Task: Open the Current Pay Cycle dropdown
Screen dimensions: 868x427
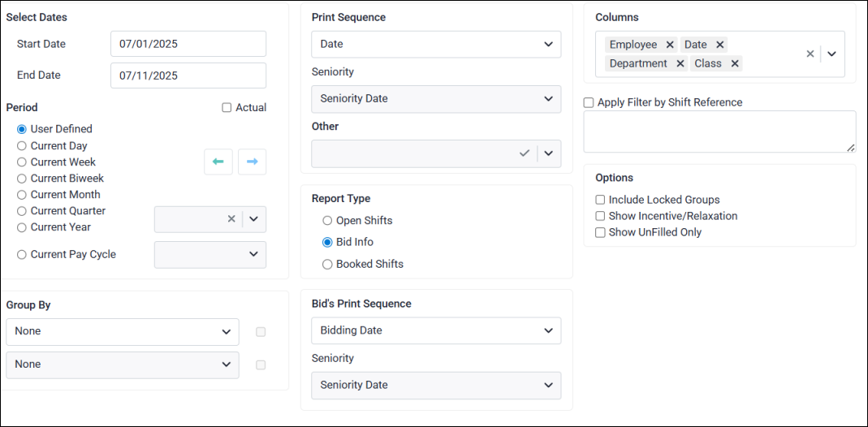Action: pyautogui.click(x=210, y=254)
